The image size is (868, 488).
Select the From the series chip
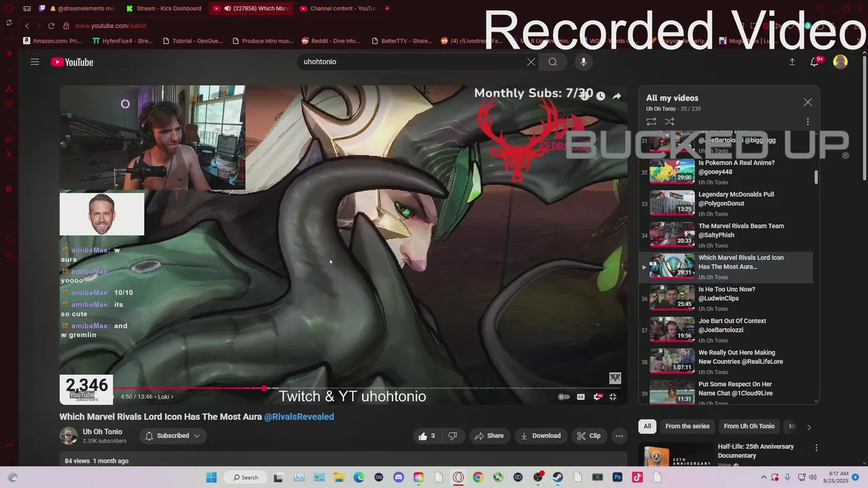coord(687,426)
